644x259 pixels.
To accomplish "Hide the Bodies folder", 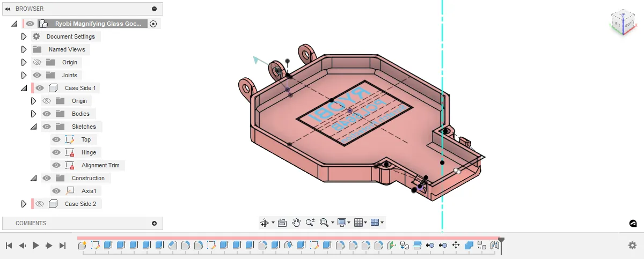I will [47, 114].
